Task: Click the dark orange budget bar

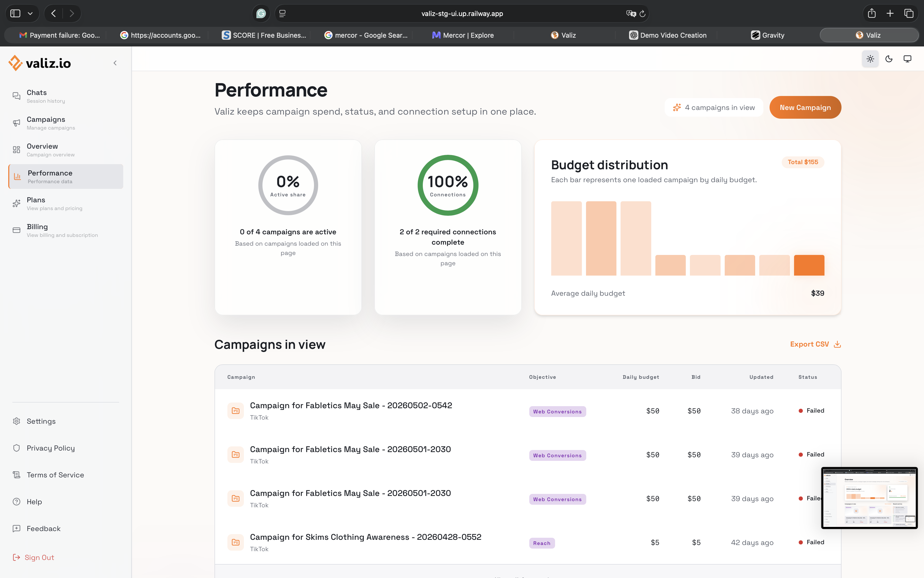Action: point(809,265)
